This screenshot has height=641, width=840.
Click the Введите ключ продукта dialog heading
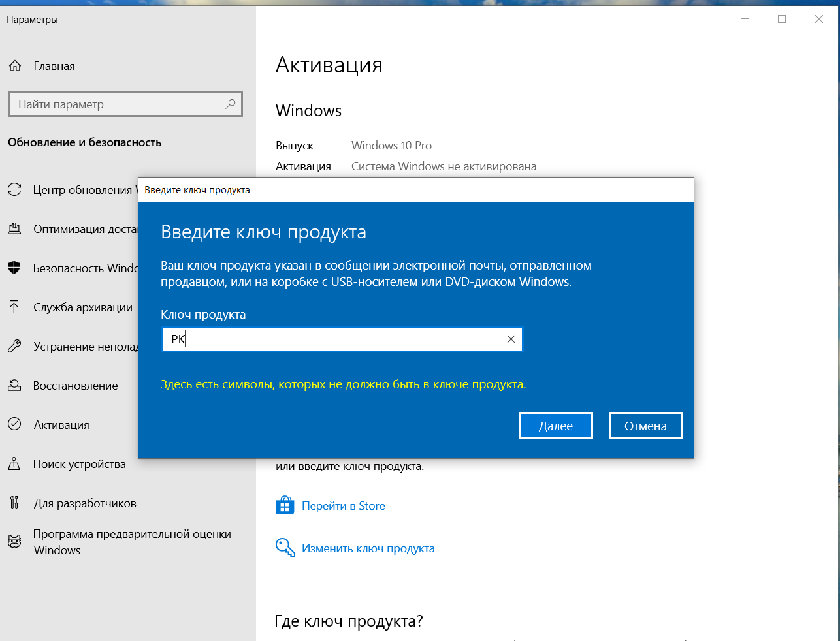click(264, 232)
